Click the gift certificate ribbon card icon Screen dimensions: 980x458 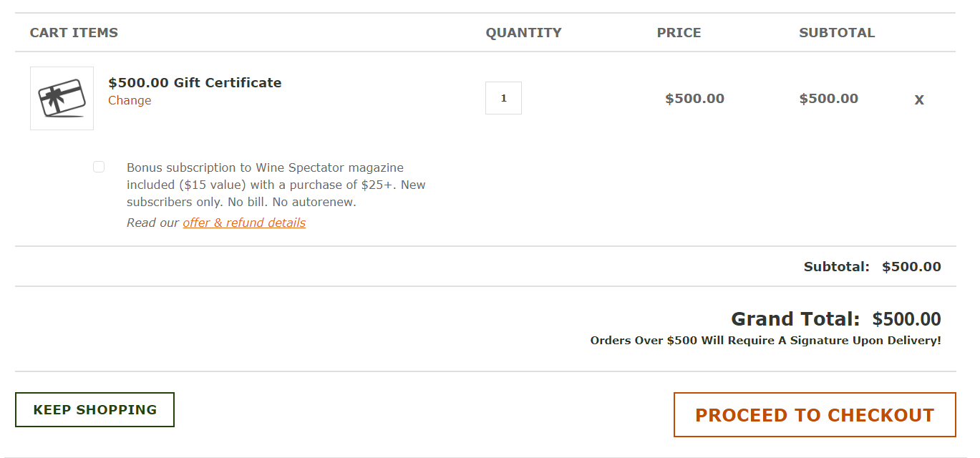(x=62, y=98)
